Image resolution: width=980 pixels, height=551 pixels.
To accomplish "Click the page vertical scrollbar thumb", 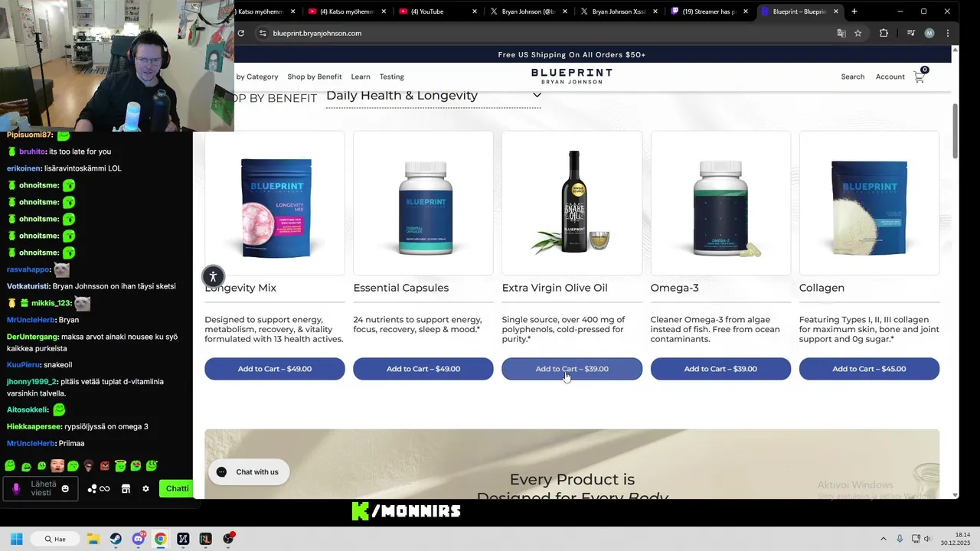I will click(955, 130).
